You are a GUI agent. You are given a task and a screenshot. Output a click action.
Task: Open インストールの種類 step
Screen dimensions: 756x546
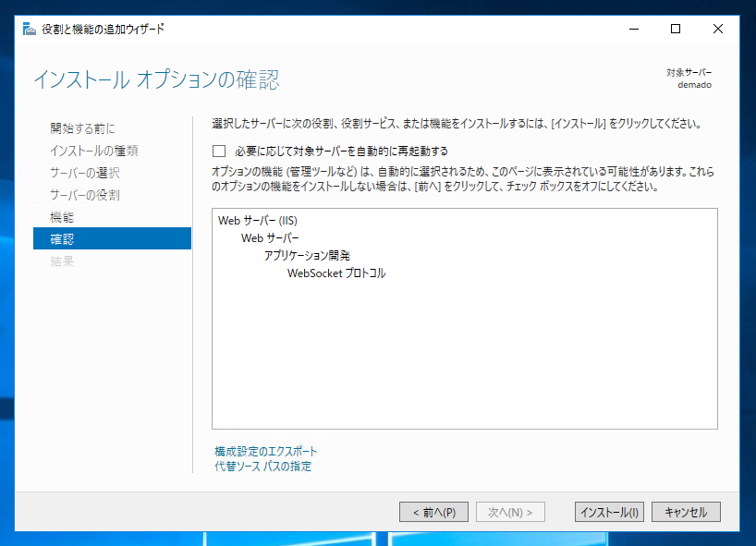tap(94, 151)
